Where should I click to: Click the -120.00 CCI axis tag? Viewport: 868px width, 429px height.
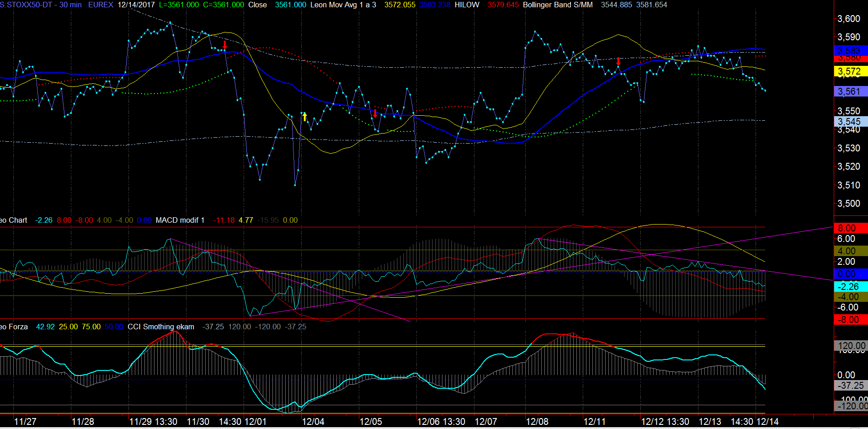pyautogui.click(x=851, y=406)
